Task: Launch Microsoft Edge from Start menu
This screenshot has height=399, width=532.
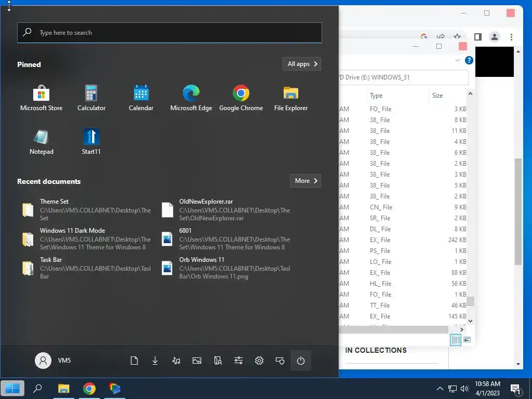Action: pyautogui.click(x=191, y=98)
